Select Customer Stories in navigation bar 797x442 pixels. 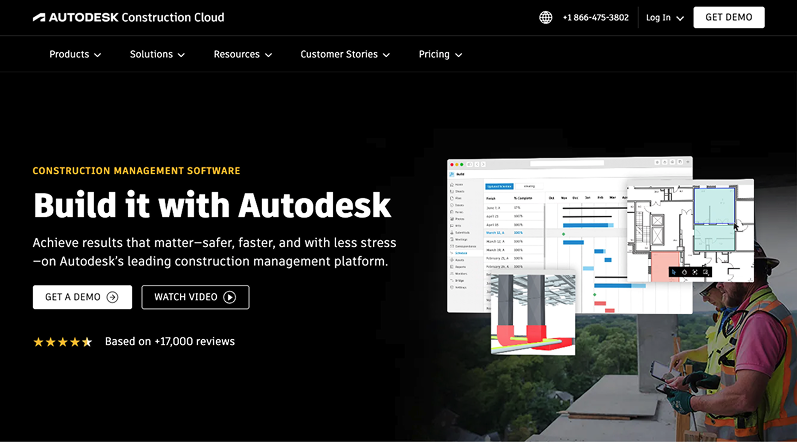click(345, 54)
